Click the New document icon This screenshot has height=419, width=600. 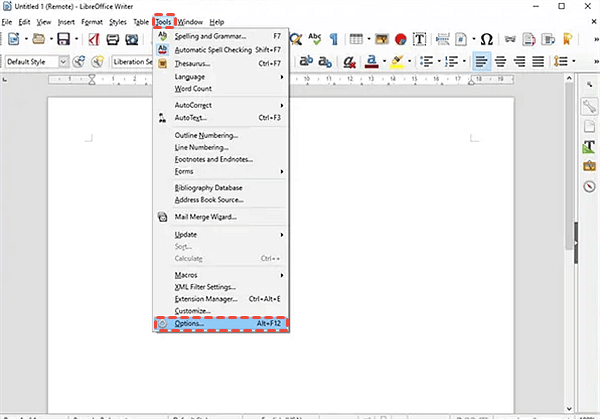click(x=14, y=39)
